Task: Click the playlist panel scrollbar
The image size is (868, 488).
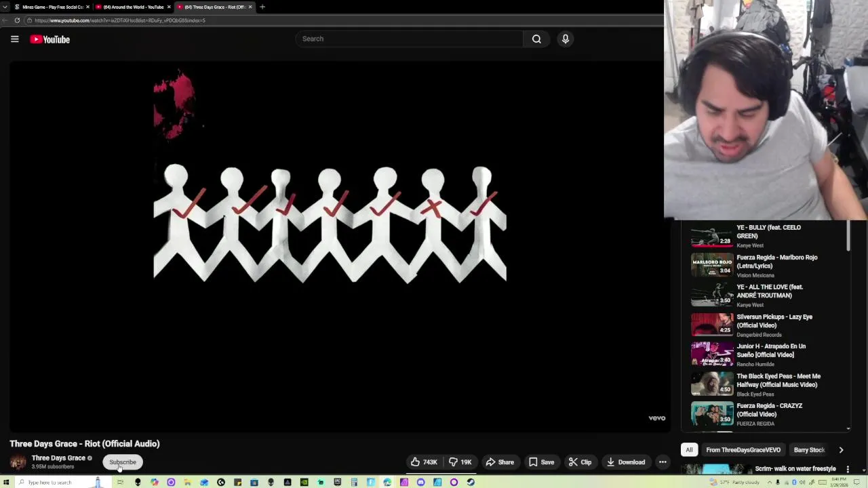Action: [848, 236]
